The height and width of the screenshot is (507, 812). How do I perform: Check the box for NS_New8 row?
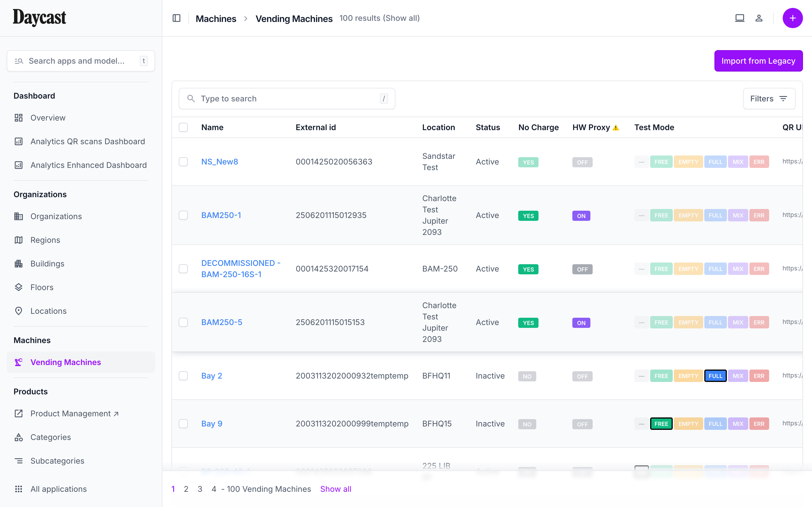[183, 162]
